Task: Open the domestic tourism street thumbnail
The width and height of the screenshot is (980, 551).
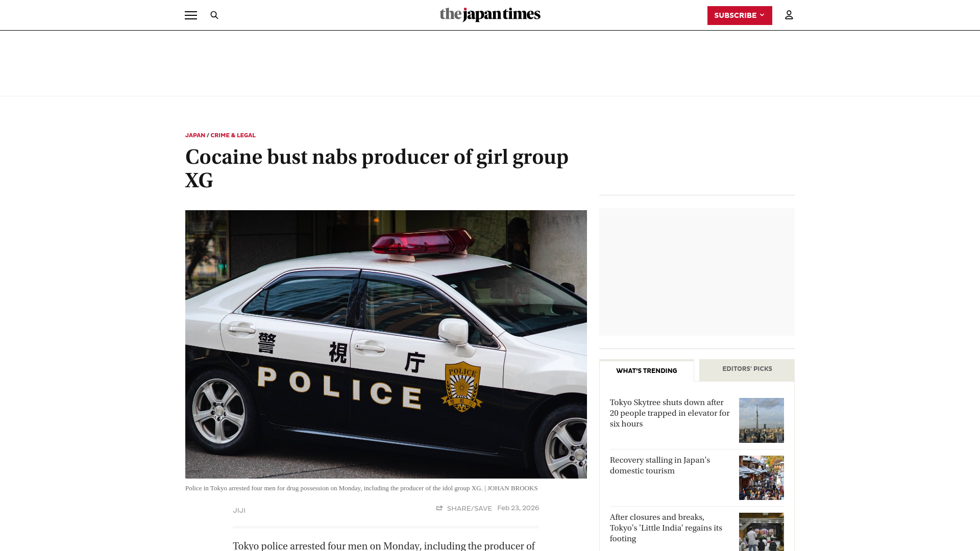Action: tap(761, 478)
